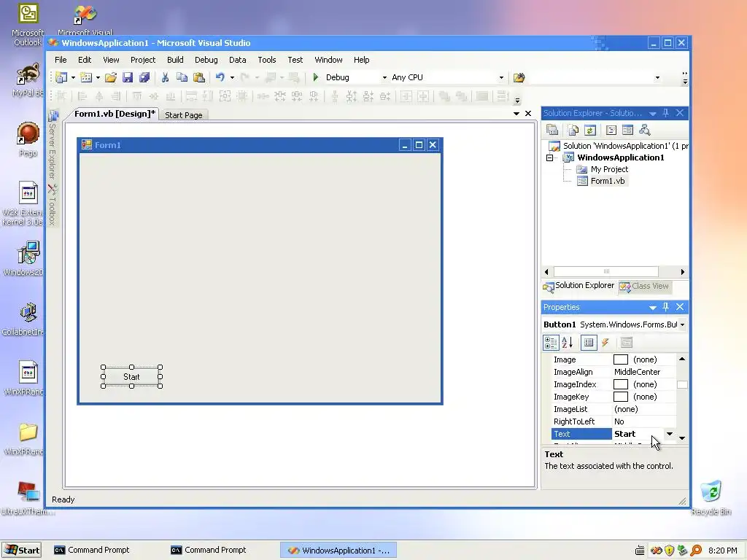747x560 pixels.
Task: Click the Save All icon
Action: coord(144,77)
